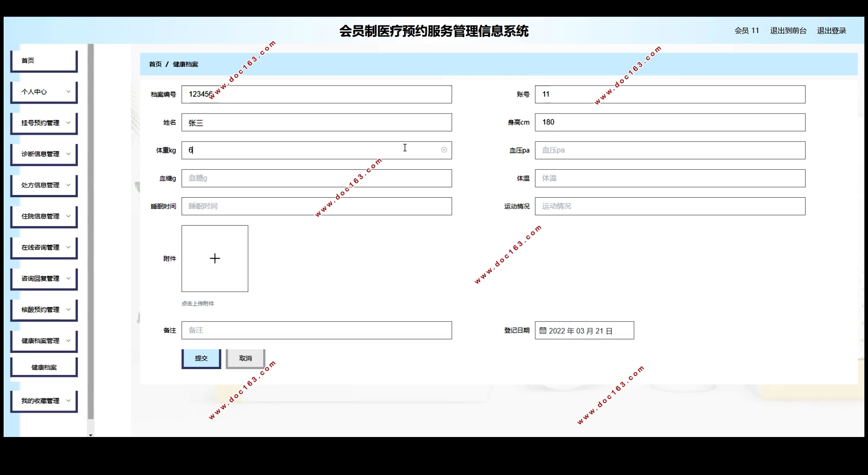The height and width of the screenshot is (475, 868).
Task: Open 挂号预约管理 menu item
Action: coord(44,123)
